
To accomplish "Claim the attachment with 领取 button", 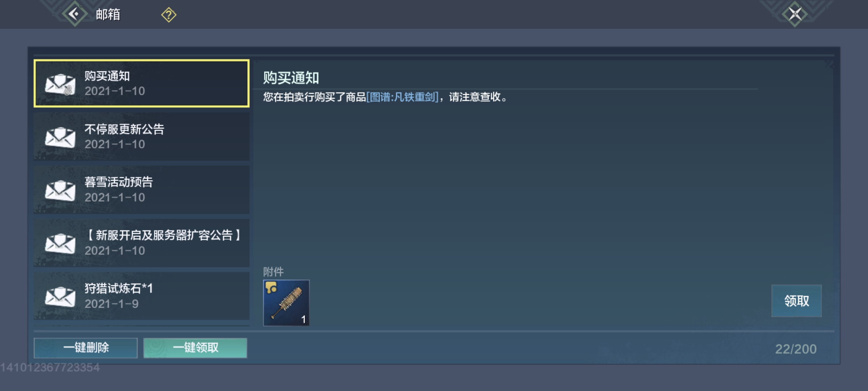I will (796, 301).
